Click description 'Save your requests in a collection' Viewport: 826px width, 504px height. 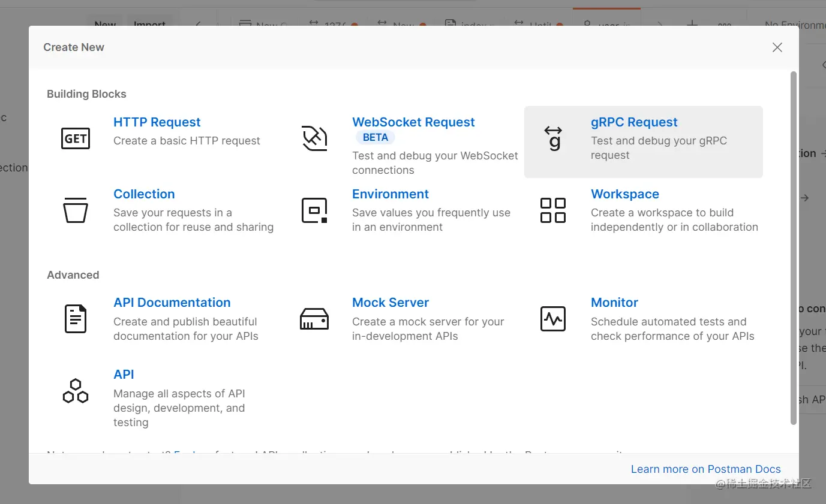coord(193,220)
